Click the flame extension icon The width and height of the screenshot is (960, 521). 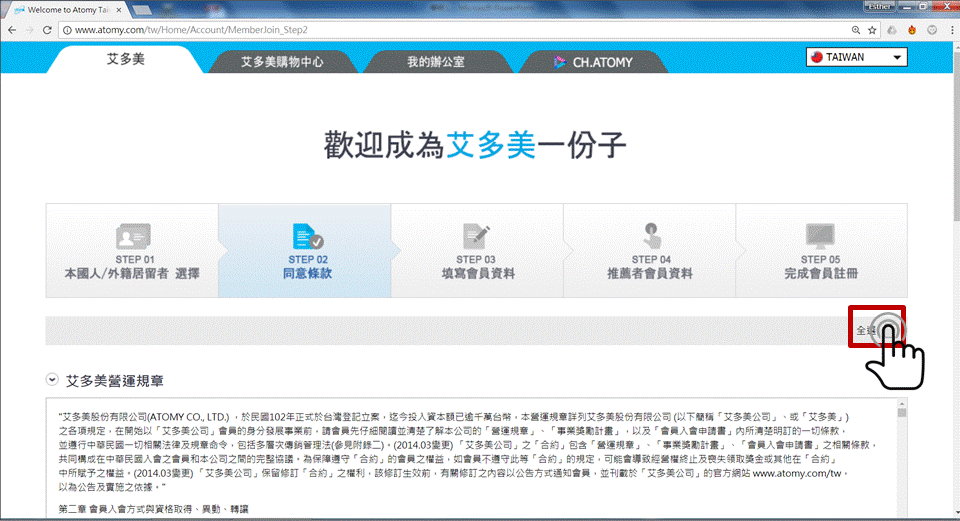coord(912,29)
